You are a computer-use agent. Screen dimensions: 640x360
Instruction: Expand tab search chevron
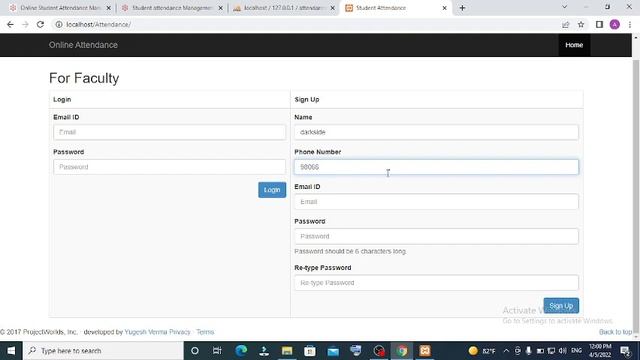564,7
